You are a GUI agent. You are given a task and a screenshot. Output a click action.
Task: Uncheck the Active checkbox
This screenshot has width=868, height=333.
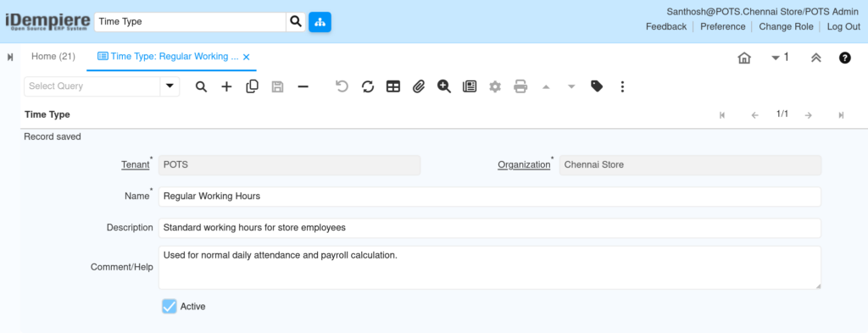[170, 307]
